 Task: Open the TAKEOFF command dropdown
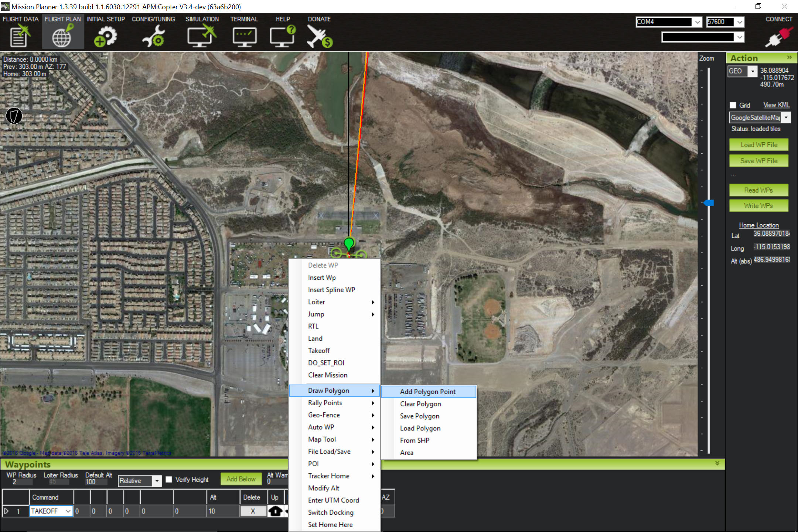tap(68, 511)
